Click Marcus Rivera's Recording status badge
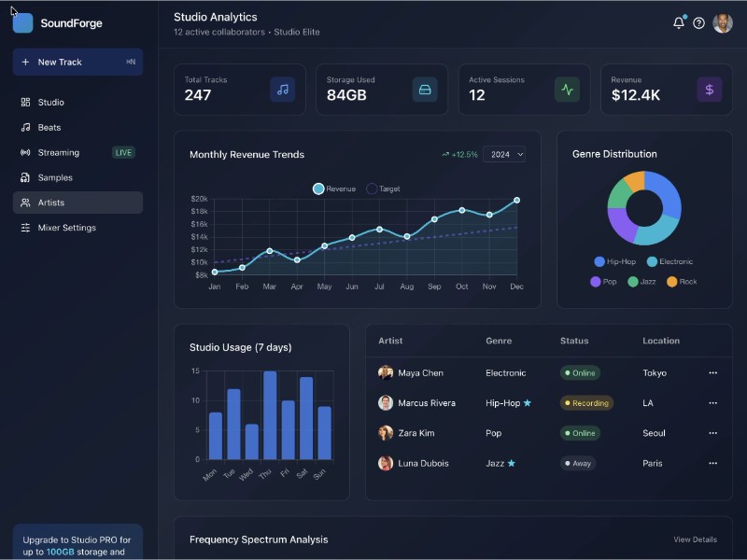The width and height of the screenshot is (747, 560). [x=586, y=403]
